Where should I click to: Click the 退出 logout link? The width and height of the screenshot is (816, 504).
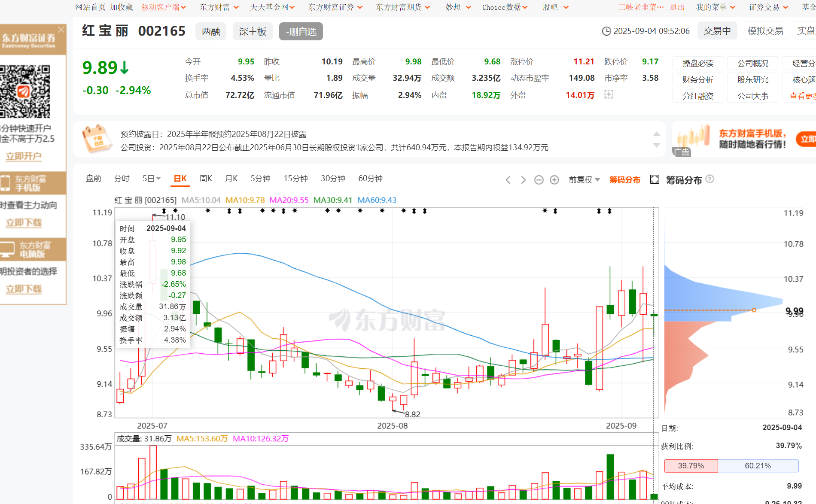pos(677,7)
